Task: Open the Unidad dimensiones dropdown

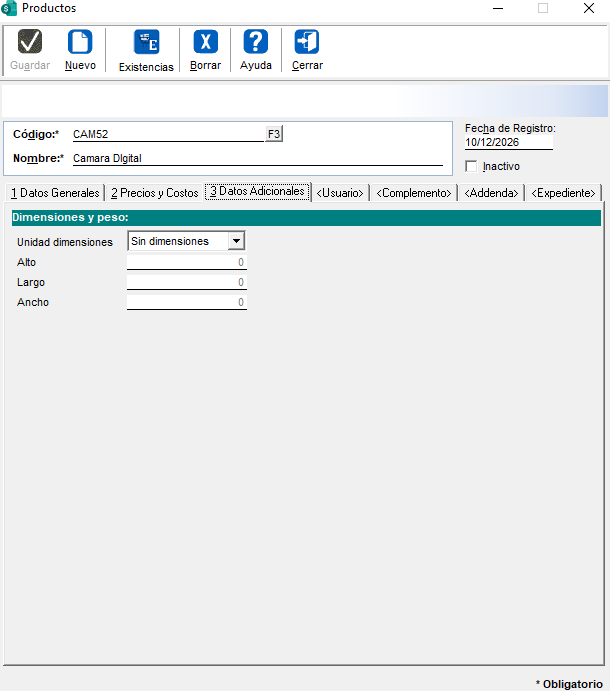Action: tap(236, 241)
